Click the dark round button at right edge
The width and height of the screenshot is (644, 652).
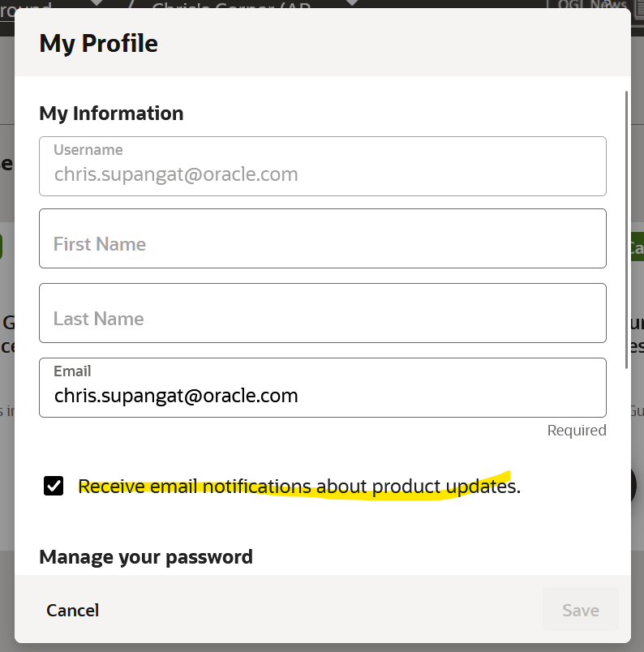[x=637, y=485]
